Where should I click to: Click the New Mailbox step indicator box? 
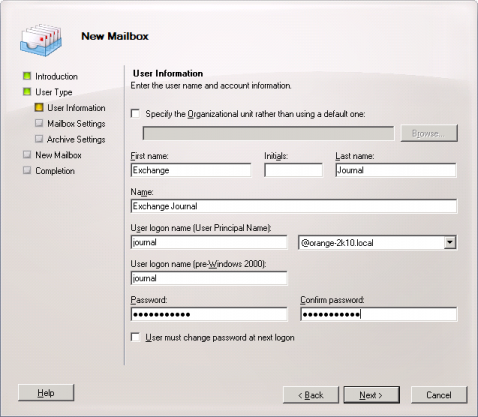click(x=27, y=154)
